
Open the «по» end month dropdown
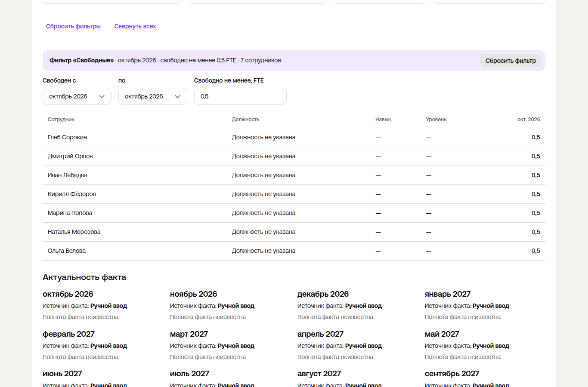tap(153, 96)
